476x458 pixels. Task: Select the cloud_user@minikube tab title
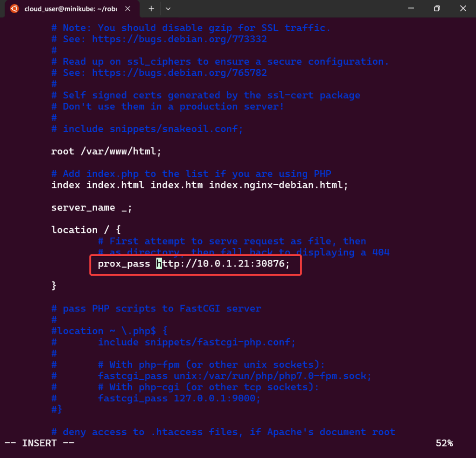click(71, 9)
